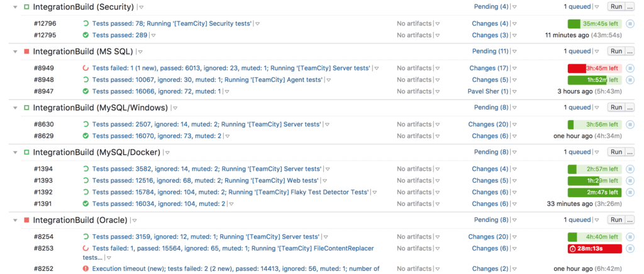Click progress bar showing 35m:45s left
This screenshot has width=644, height=274.
(595, 24)
